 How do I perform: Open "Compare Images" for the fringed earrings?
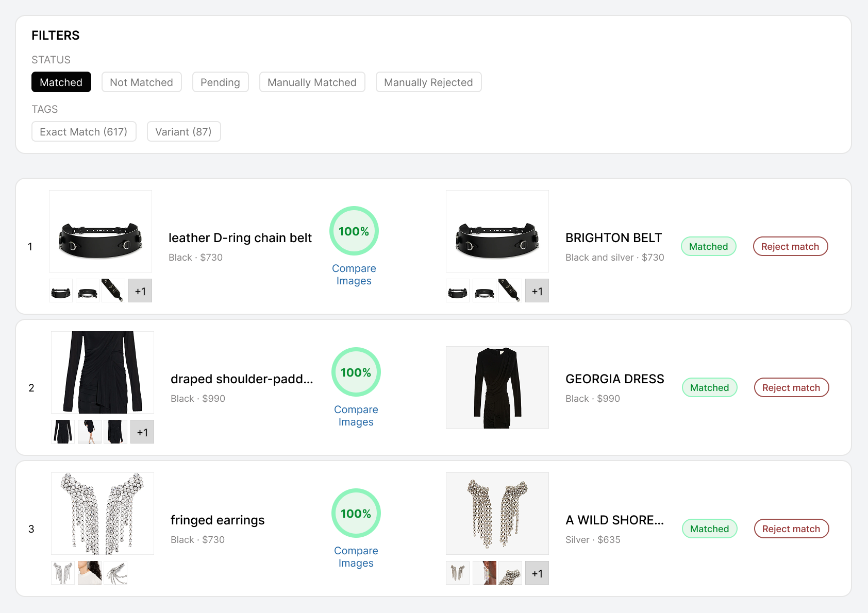tap(356, 556)
